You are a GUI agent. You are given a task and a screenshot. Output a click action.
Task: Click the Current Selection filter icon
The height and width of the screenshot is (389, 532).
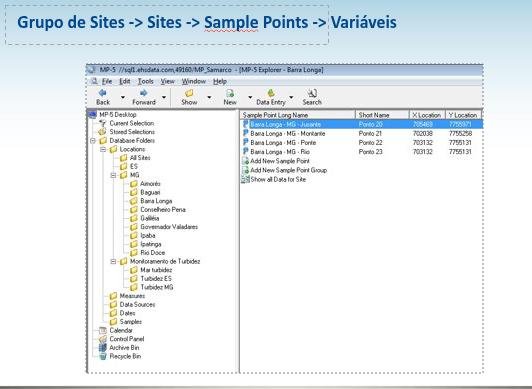click(x=103, y=123)
